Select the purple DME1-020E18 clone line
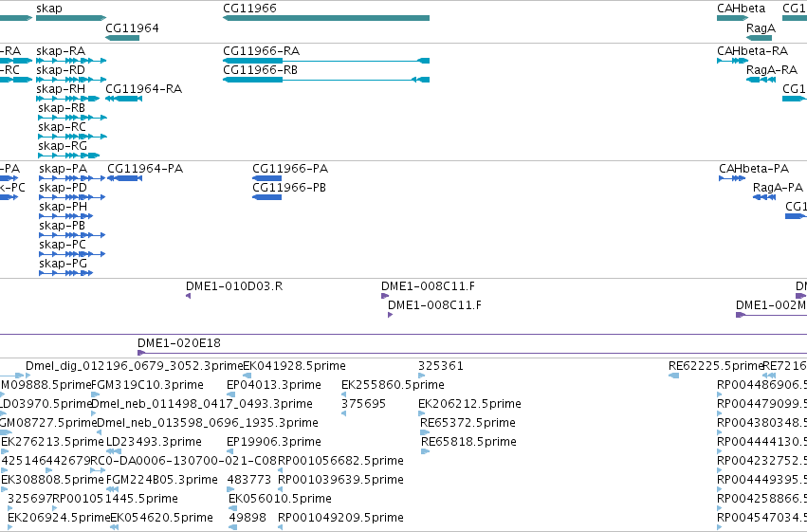The height and width of the screenshot is (532, 807). point(472,353)
